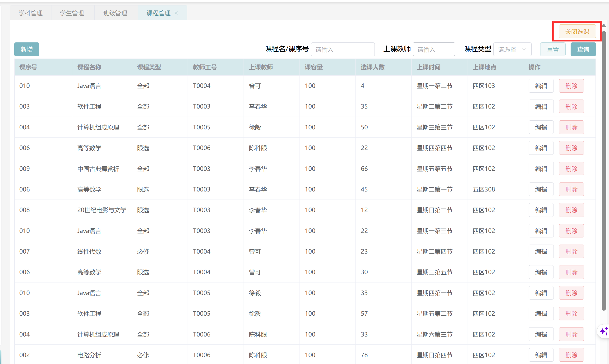The width and height of the screenshot is (609, 364).
Task: Switch to the 学生管理 tab
Action: (x=72, y=13)
